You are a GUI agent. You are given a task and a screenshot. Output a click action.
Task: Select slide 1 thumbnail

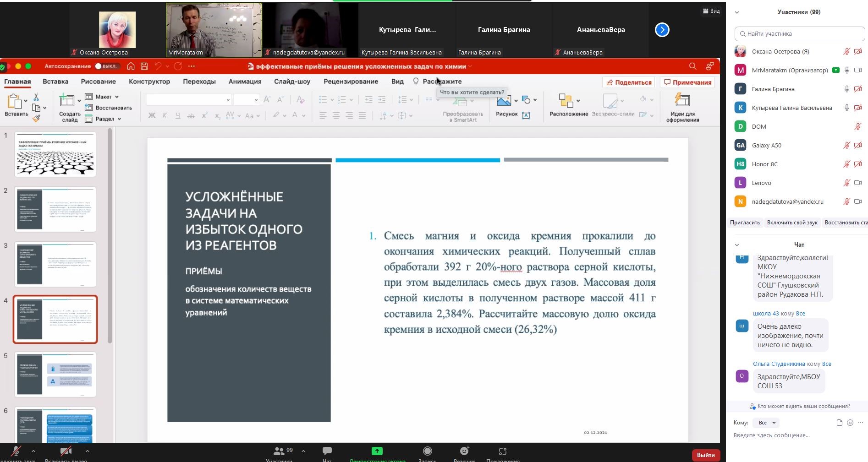55,154
